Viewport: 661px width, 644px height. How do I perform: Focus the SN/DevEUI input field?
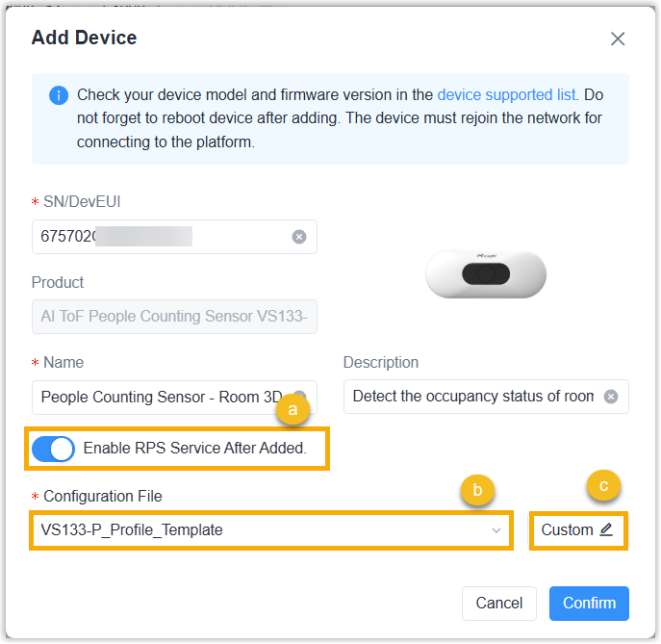coord(174,237)
